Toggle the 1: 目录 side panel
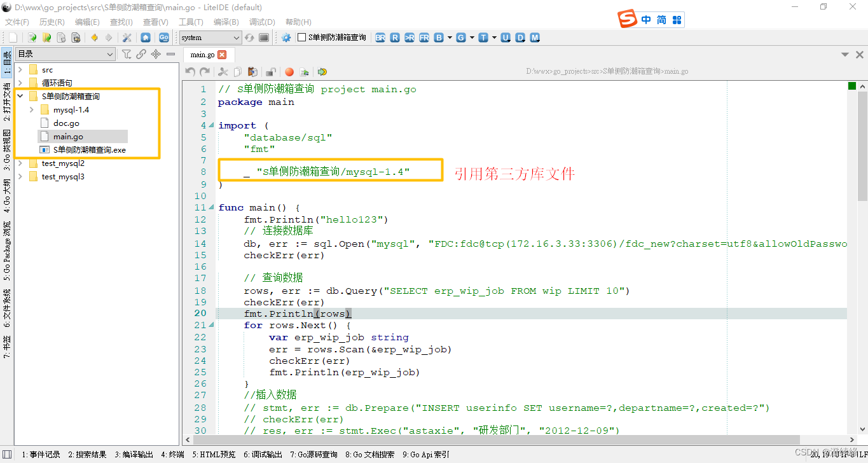 [x=7, y=62]
